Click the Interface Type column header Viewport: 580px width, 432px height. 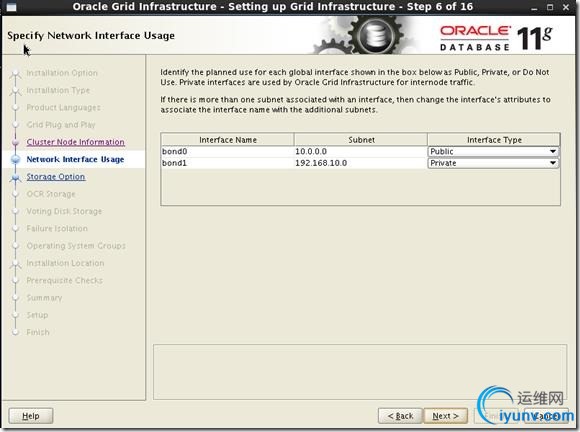point(494,140)
